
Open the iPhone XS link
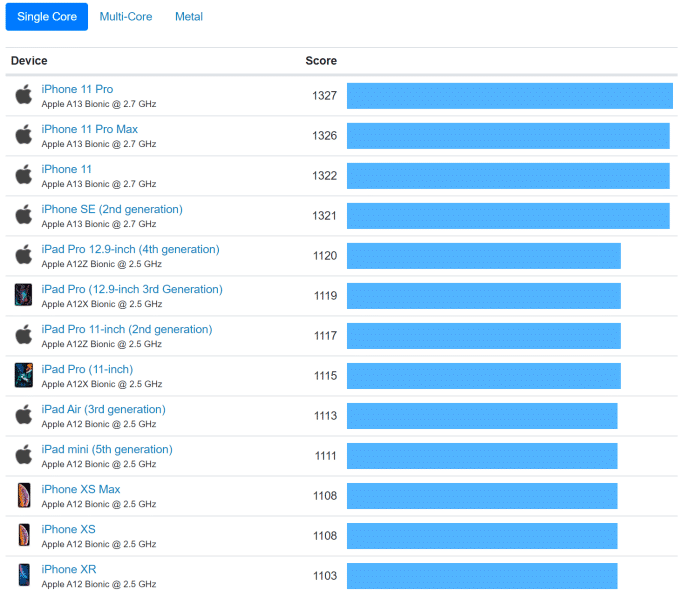68,529
